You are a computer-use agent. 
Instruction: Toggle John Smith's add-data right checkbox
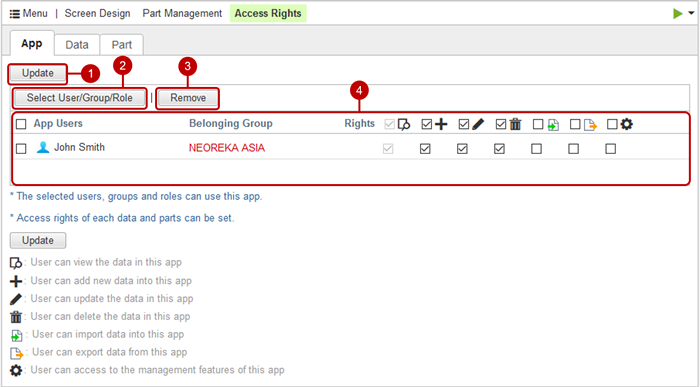(x=425, y=149)
